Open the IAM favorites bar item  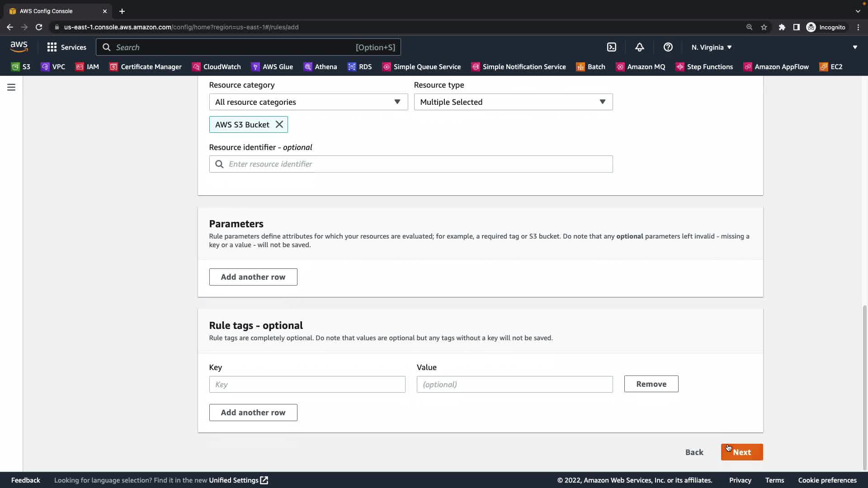87,67
